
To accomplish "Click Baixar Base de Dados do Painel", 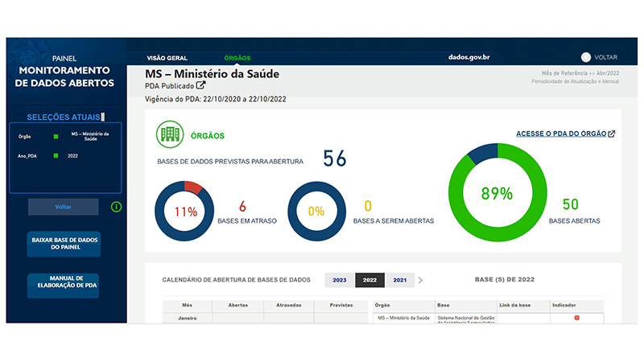I will tap(64, 245).
